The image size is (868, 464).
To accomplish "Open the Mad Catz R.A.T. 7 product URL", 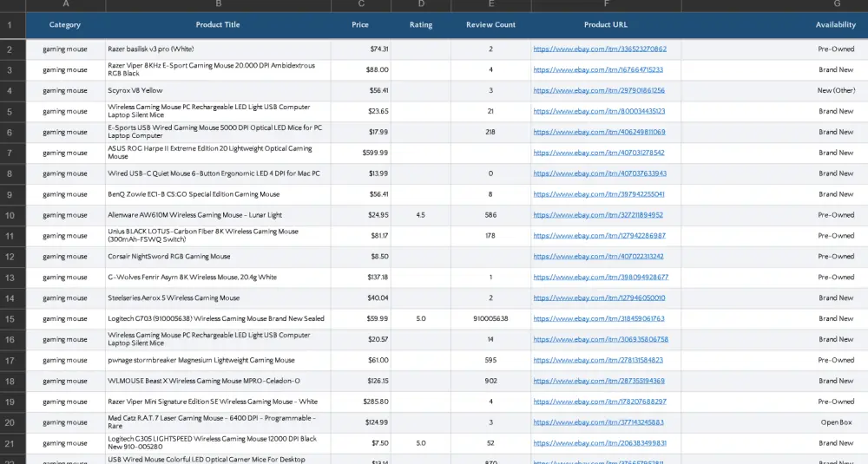I will coord(598,422).
